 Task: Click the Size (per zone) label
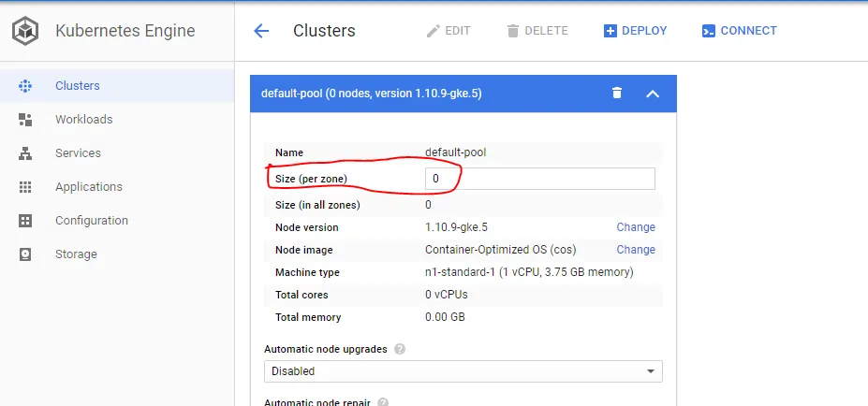311,179
